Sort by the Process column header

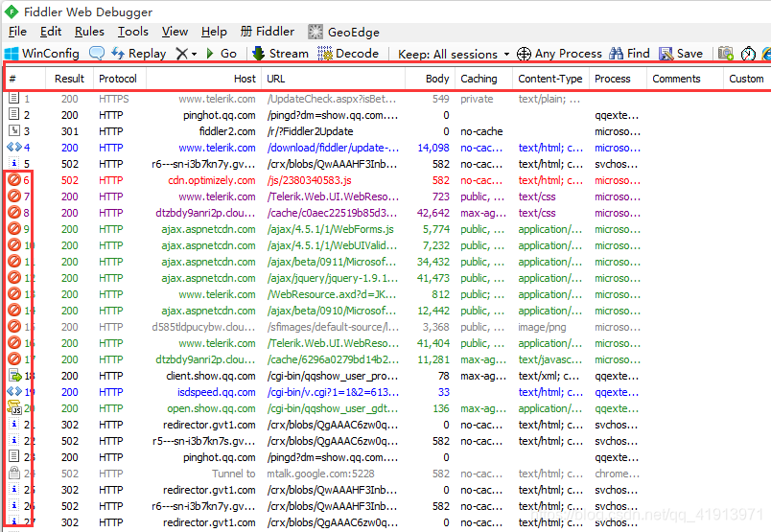pyautogui.click(x=618, y=79)
